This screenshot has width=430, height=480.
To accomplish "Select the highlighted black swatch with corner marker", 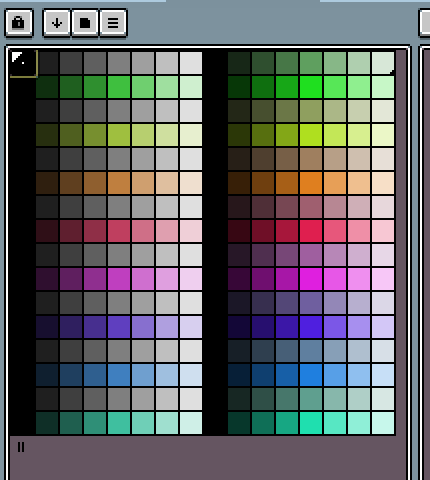I will [23, 63].
